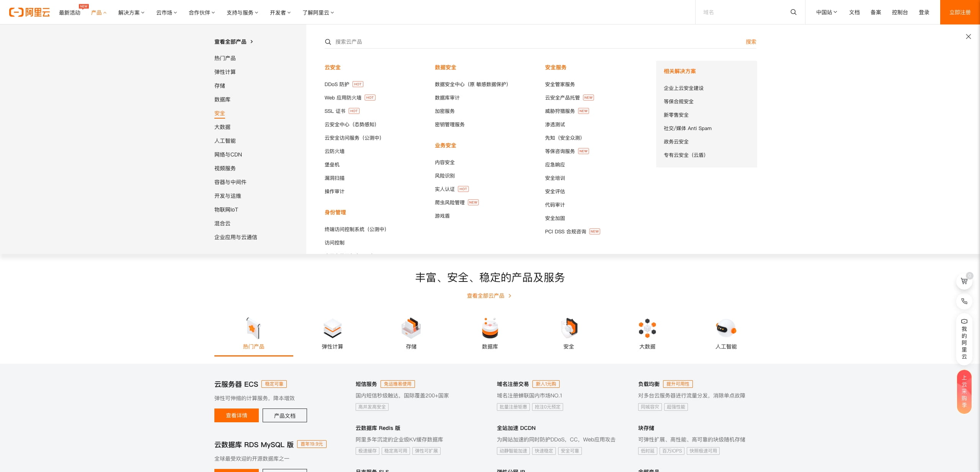Screen dimensions: 980x472
Task: Expand the 产品 top menu
Action: pos(99,13)
